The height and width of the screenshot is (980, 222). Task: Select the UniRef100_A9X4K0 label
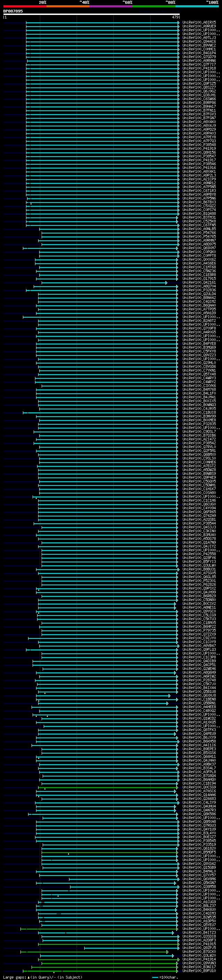[199, 122]
